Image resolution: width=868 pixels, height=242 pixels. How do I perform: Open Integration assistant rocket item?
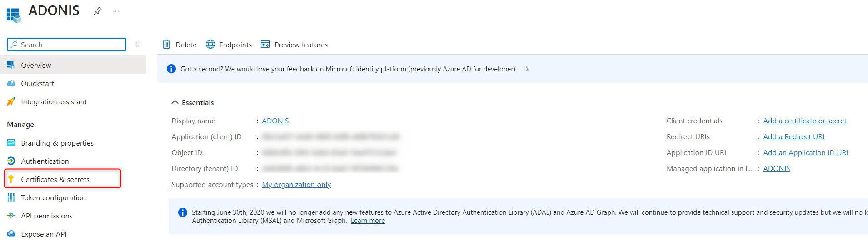tap(54, 102)
